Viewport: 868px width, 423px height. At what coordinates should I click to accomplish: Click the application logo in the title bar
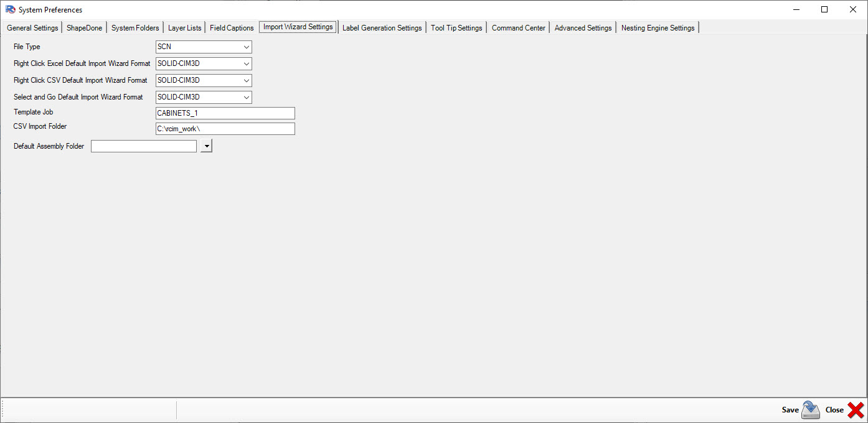[x=10, y=9]
